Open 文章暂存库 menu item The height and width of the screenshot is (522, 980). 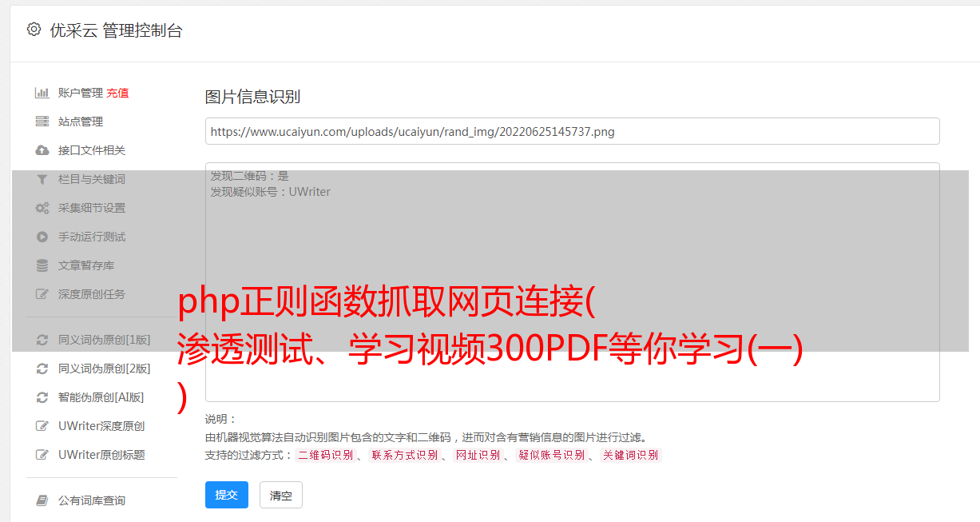click(x=86, y=265)
